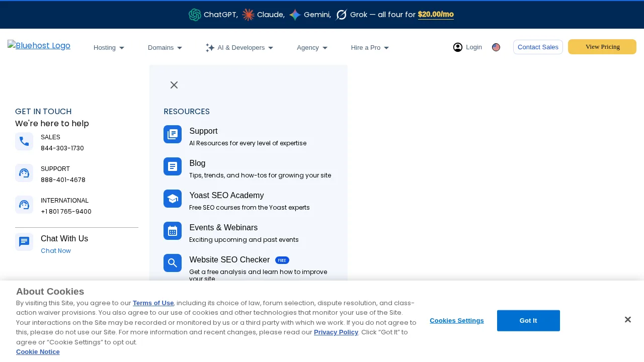Screen dimensions: 644x362
Task: Open the Terms of Use link
Action: (153, 303)
